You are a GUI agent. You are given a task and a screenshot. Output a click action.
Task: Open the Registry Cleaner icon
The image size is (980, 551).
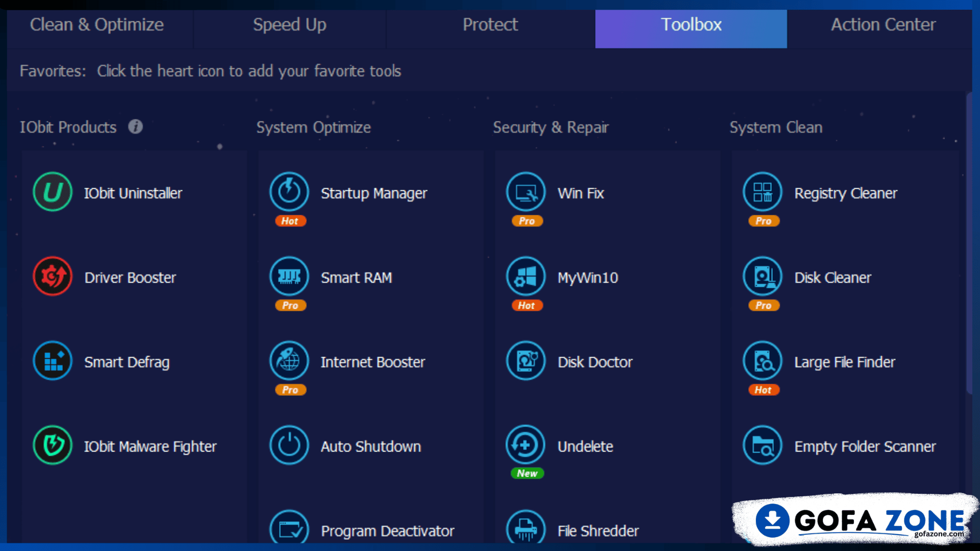point(763,192)
